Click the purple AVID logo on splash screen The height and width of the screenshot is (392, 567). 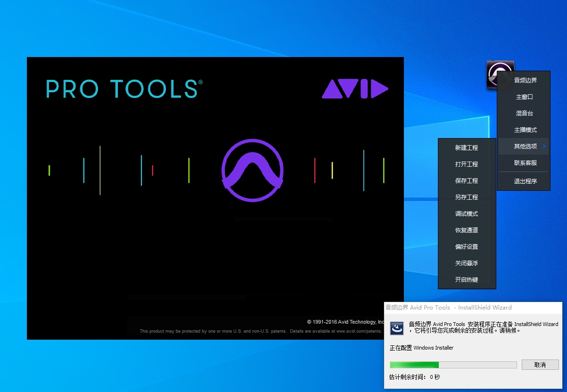click(355, 89)
